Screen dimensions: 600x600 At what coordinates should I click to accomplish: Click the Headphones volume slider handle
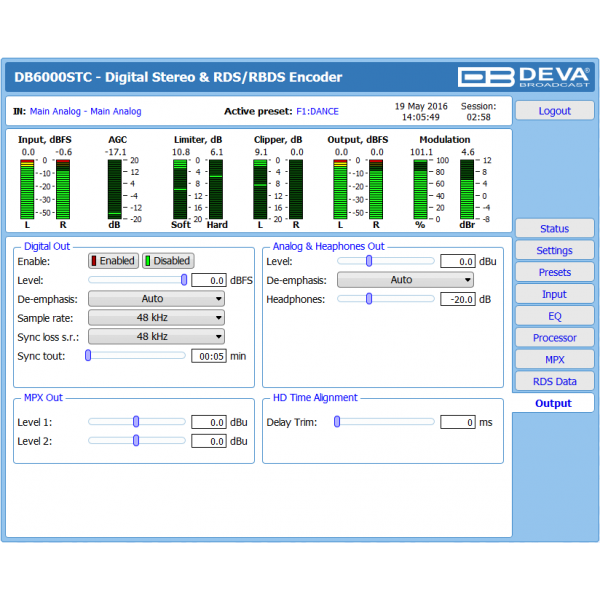click(x=369, y=299)
